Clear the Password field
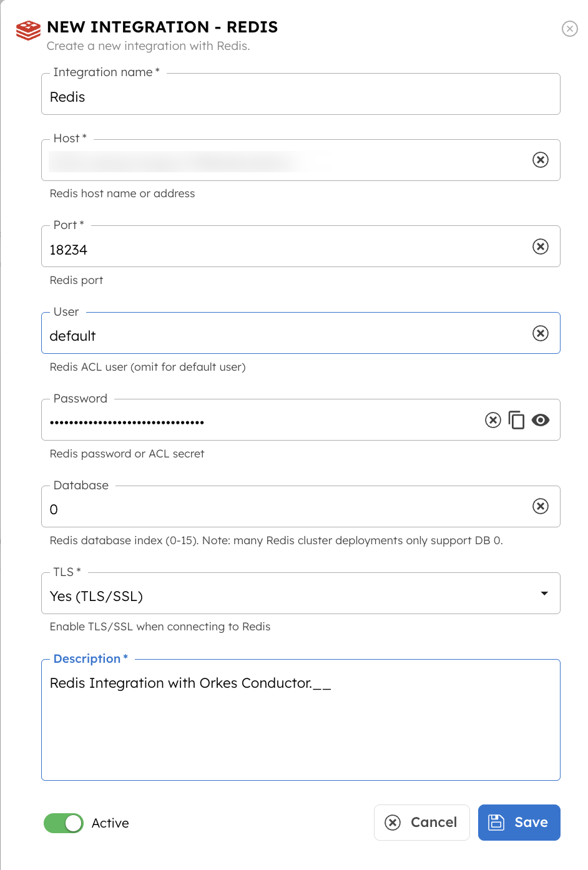Image resolution: width=588 pixels, height=870 pixels. click(x=493, y=420)
